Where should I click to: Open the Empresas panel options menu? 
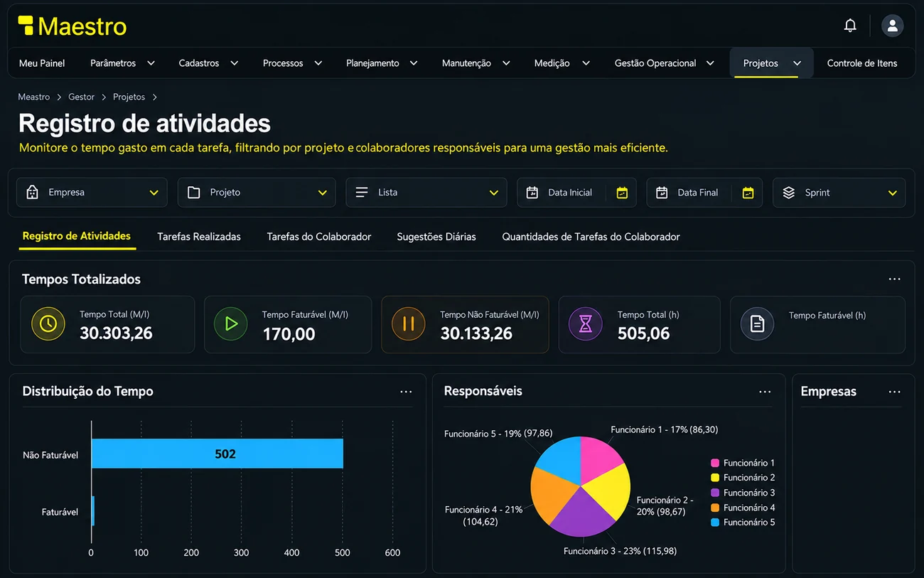(x=894, y=392)
